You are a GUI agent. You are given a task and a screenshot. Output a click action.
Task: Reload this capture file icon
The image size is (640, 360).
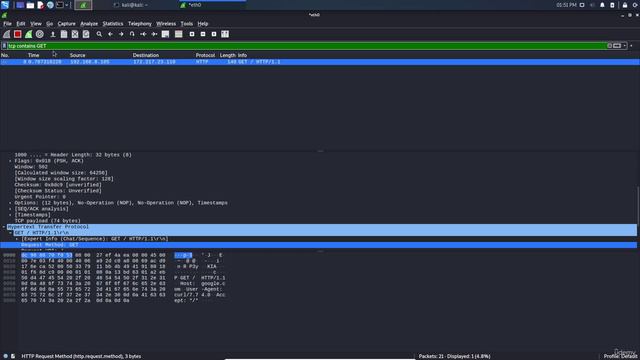[86, 34]
